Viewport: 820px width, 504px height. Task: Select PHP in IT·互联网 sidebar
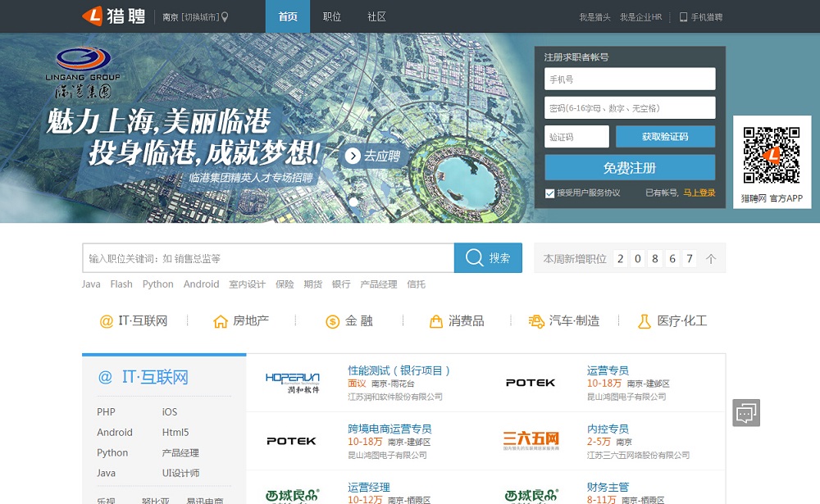coord(106,412)
